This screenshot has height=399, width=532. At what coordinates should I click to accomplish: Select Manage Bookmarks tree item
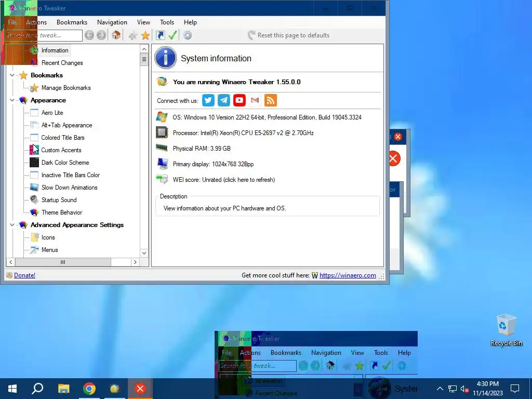click(66, 88)
